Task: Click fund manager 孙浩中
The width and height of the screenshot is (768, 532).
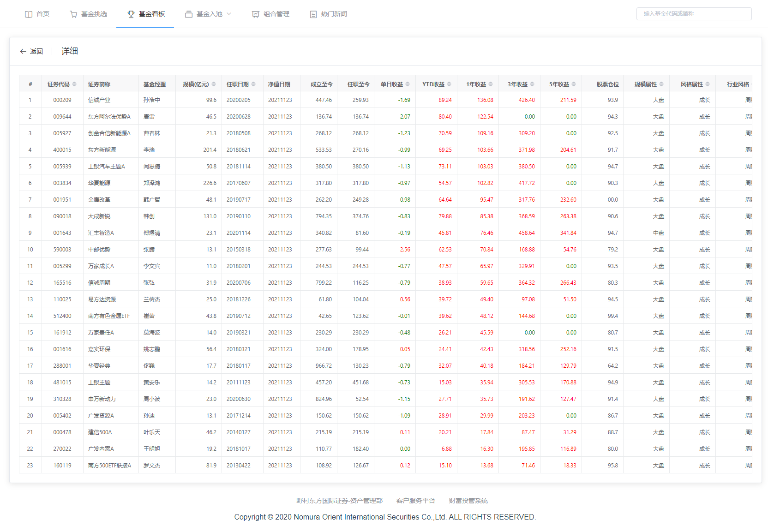Action: (152, 100)
